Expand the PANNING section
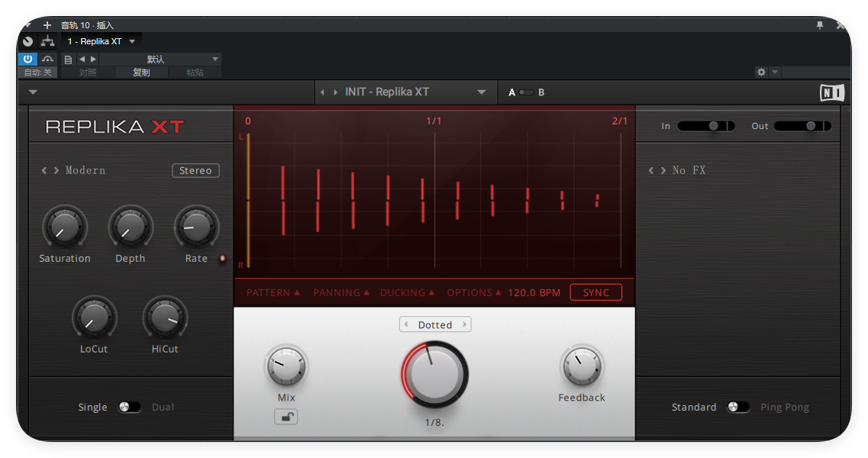 point(341,292)
